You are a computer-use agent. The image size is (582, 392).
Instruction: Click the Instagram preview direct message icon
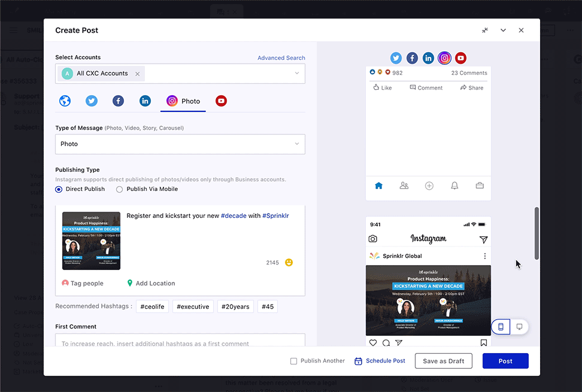pos(483,239)
